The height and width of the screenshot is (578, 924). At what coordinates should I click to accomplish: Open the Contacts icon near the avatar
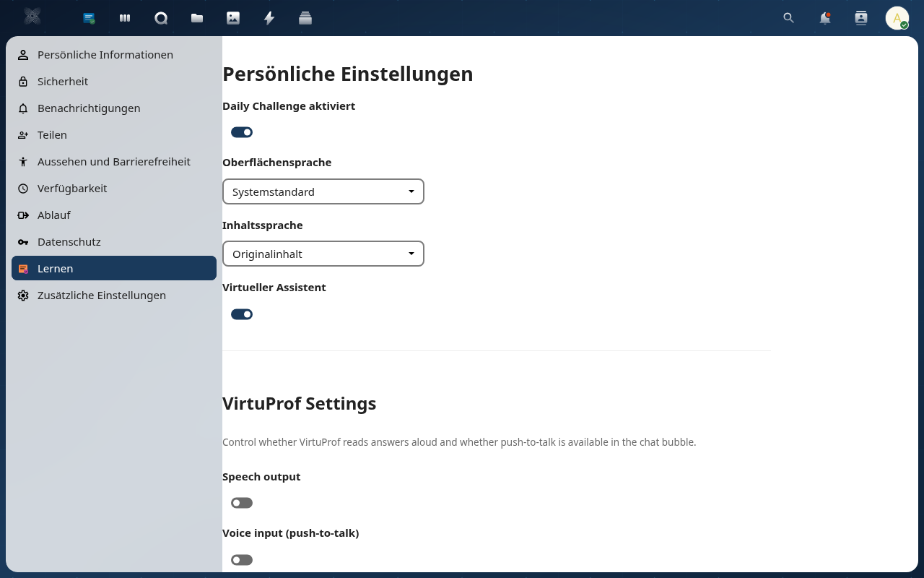860,18
